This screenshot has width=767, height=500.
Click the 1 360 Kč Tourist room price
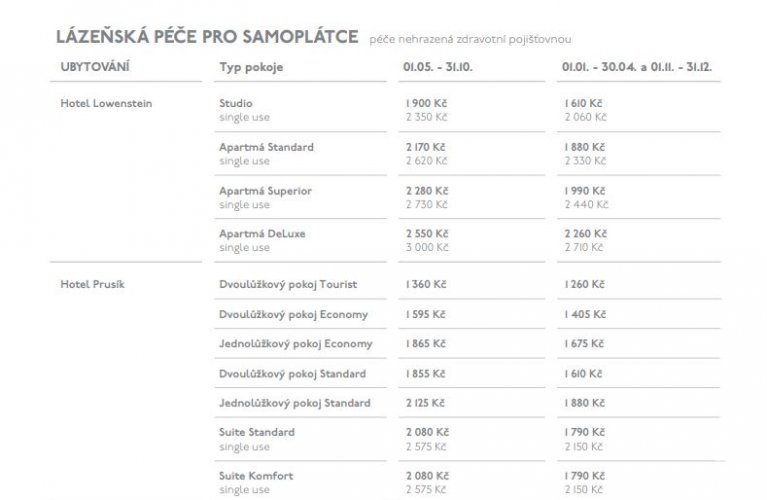point(426,284)
